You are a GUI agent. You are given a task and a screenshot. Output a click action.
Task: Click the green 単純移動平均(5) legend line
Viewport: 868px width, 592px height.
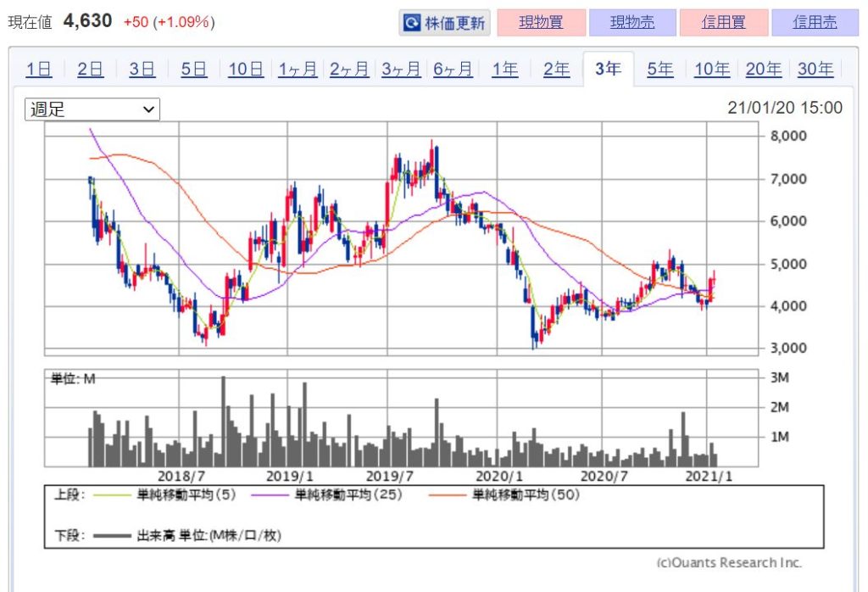pos(112,495)
